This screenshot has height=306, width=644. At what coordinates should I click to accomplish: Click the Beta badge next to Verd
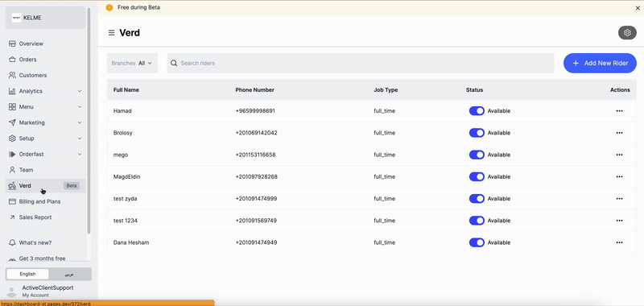[72, 186]
